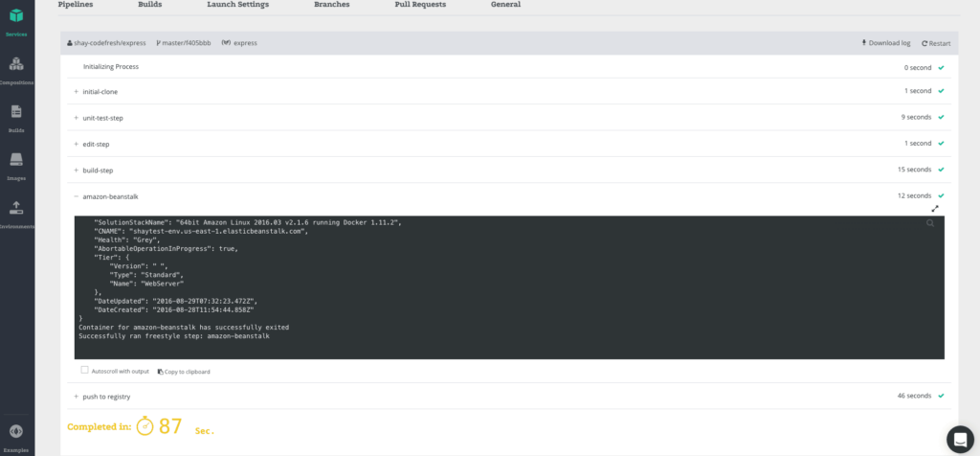Open the Services sidebar icon
980x456 pixels.
point(16,18)
